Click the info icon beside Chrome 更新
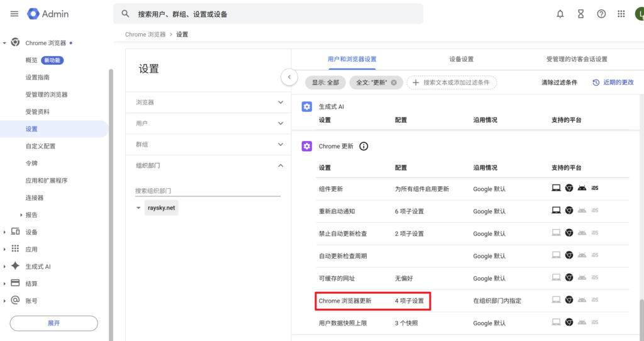Image resolution: width=644 pixels, height=341 pixels. [364, 147]
